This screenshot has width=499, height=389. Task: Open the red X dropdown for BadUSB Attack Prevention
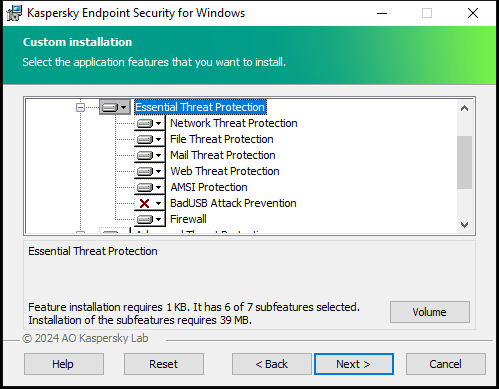[150, 203]
